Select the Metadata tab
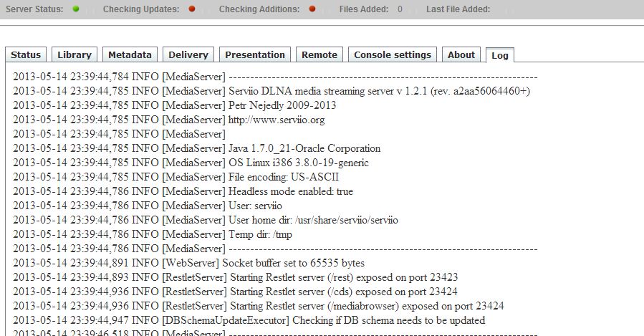Screen dimensions: 644x336 (130, 54)
